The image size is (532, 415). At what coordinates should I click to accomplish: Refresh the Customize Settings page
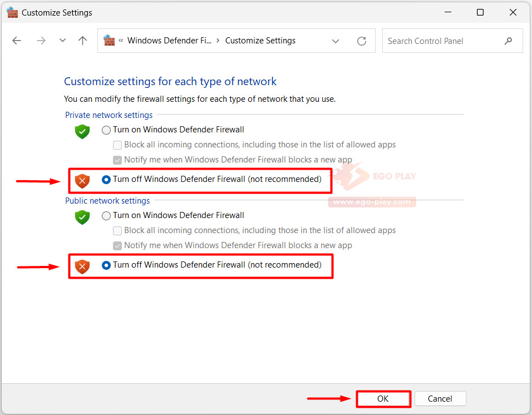pyautogui.click(x=362, y=41)
